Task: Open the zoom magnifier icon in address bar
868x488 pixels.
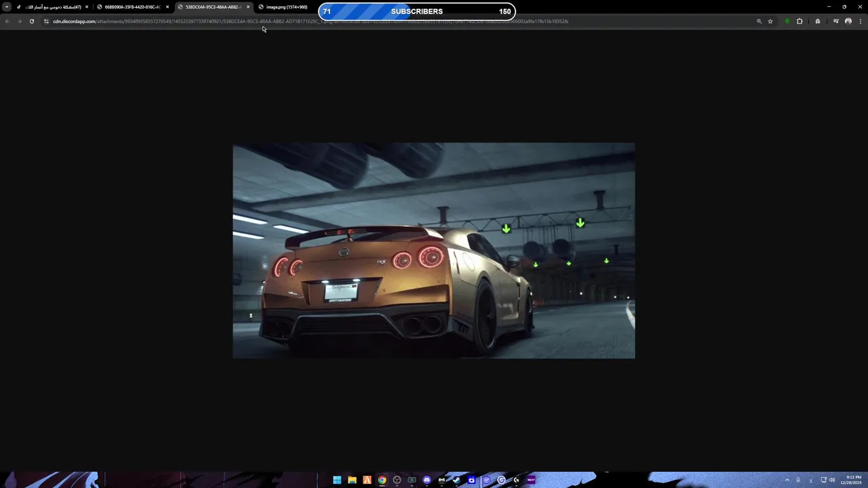Action: pyautogui.click(x=759, y=21)
